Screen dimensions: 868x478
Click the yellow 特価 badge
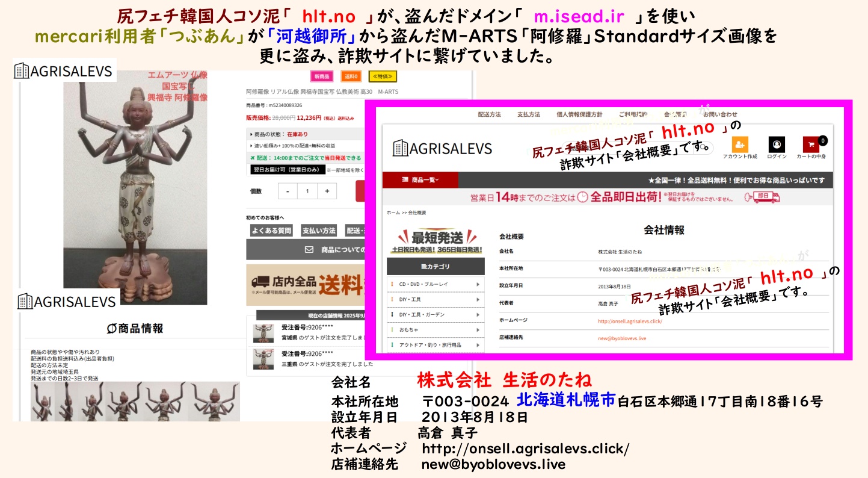[383, 76]
